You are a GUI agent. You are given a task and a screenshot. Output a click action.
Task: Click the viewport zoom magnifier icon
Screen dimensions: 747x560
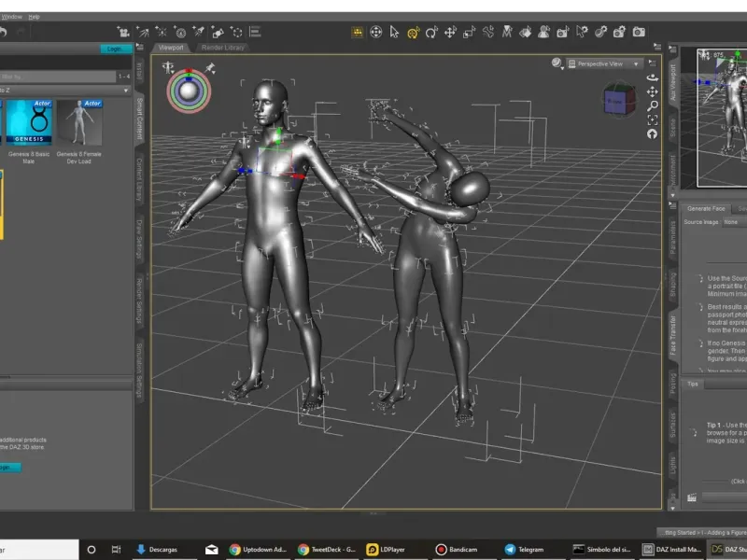tap(652, 107)
